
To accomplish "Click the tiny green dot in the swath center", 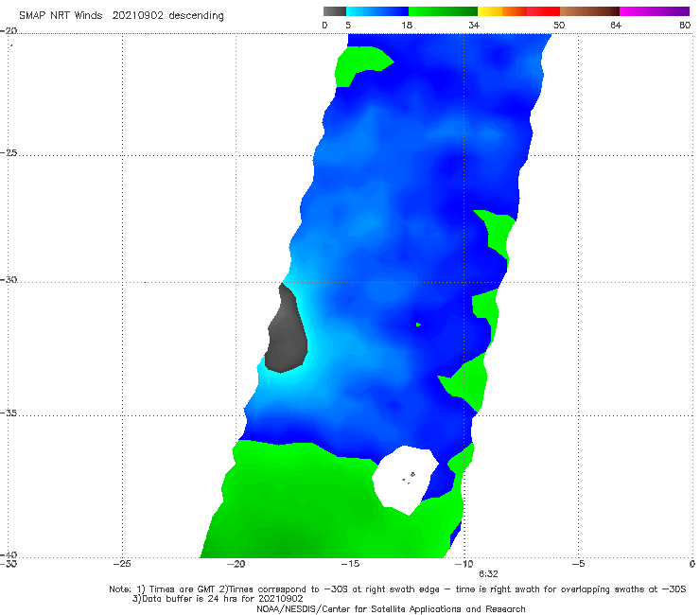I will [x=418, y=325].
